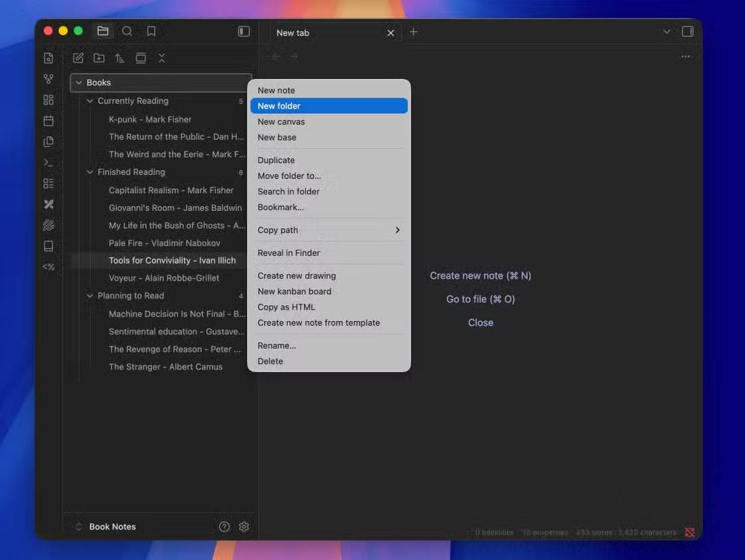Collapse the Currently Reading folder
The height and width of the screenshot is (560, 745).
point(90,101)
